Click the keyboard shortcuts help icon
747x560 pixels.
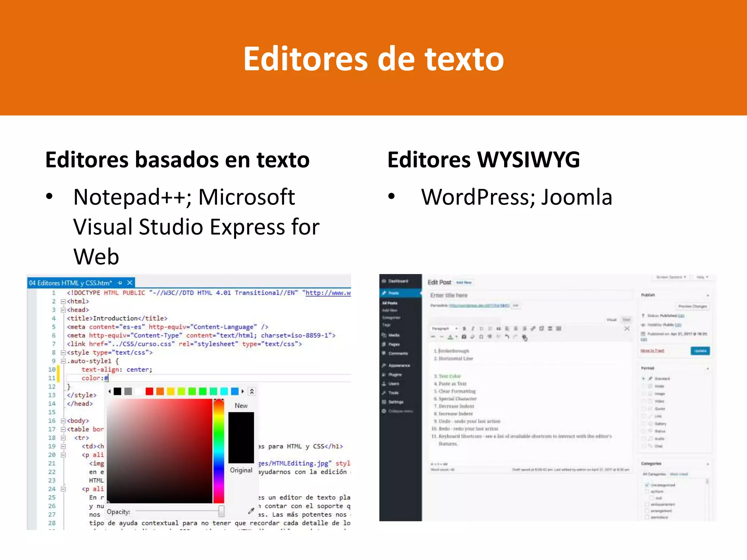tap(525, 338)
